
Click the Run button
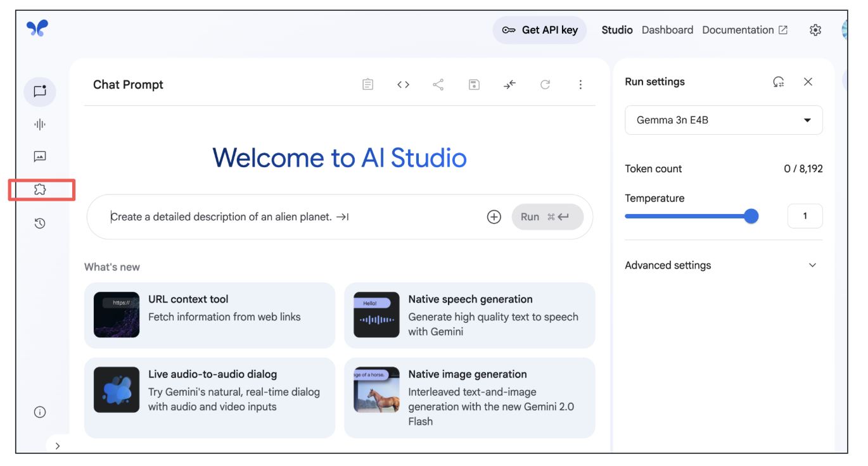coord(547,217)
